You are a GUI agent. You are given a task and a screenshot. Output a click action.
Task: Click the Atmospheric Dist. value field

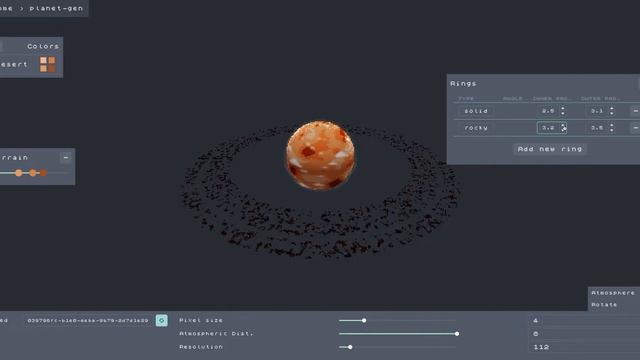tap(584, 334)
